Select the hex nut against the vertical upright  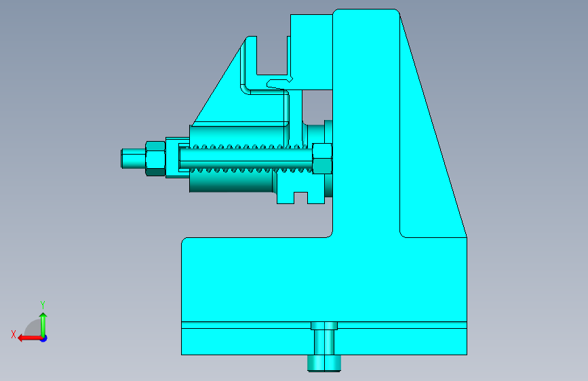(322, 158)
